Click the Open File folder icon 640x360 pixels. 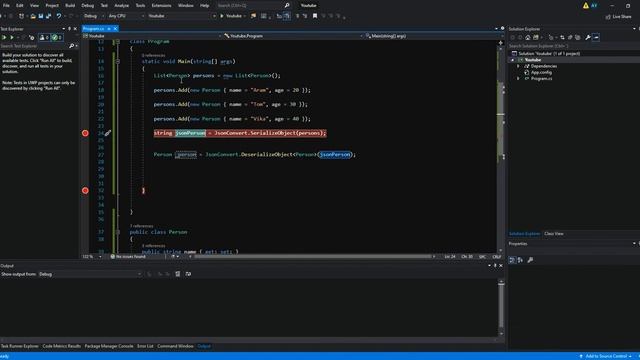pos(33,16)
